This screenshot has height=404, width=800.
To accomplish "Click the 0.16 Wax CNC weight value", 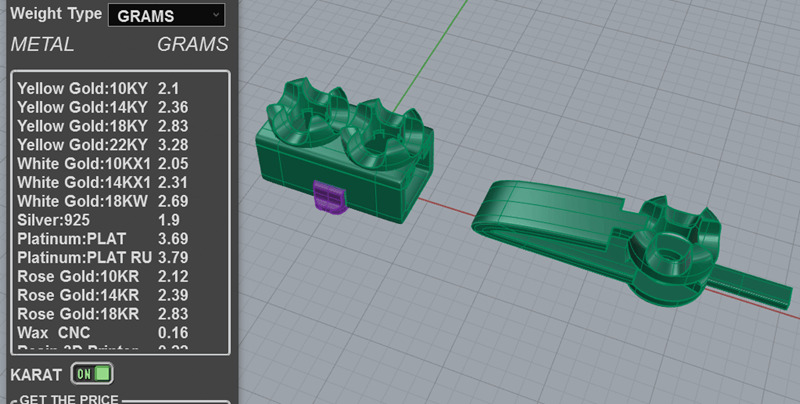I will point(173,333).
